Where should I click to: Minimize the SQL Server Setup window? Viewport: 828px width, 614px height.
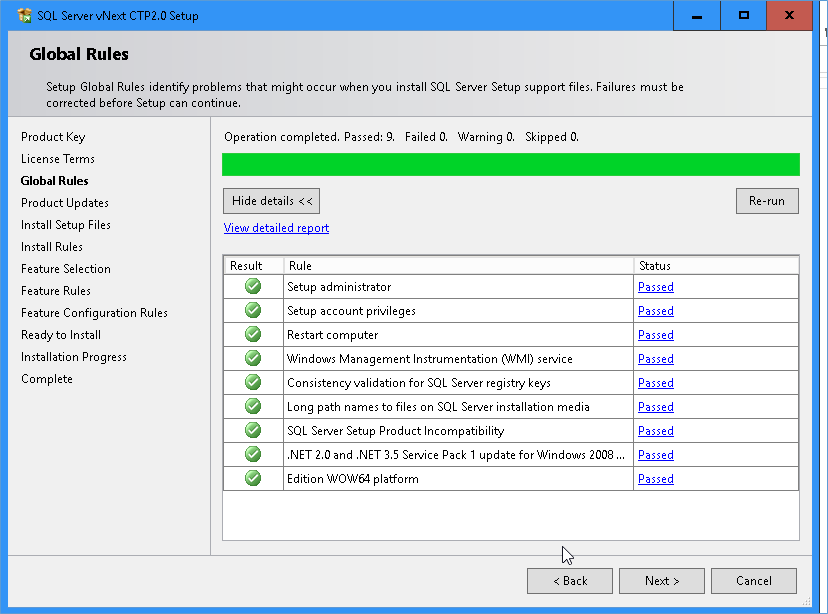(x=697, y=15)
